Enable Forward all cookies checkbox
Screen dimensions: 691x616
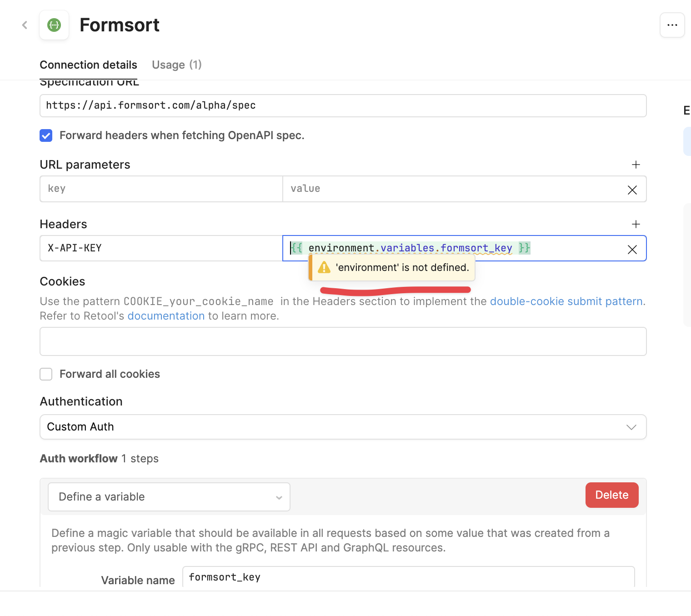click(46, 374)
